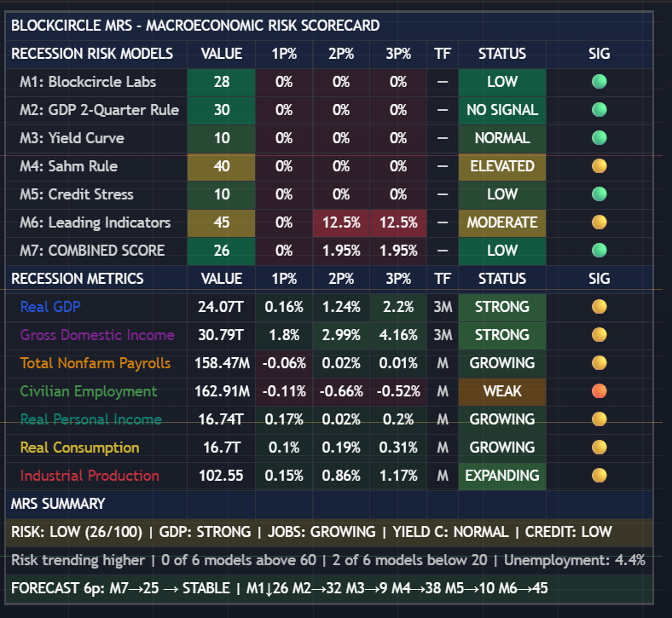Click the 30.79T Gross Domestic Income value
Image resolution: width=672 pixels, height=618 pixels.
[x=221, y=334]
